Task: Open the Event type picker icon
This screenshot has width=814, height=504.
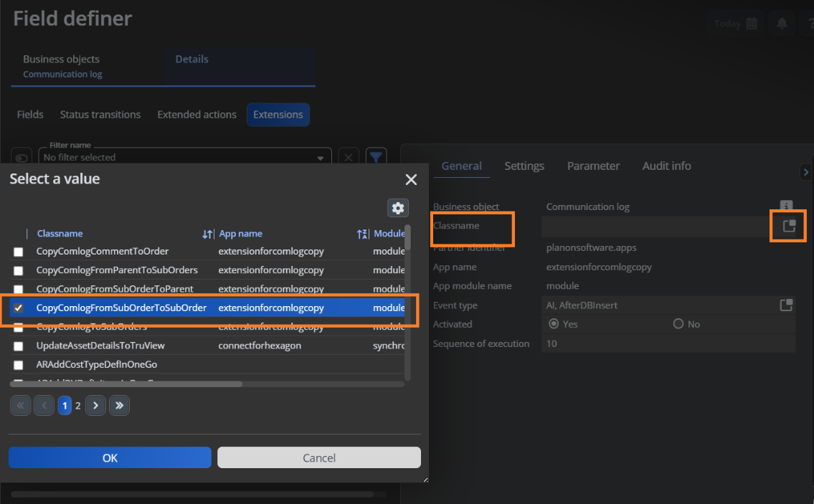Action: pyautogui.click(x=787, y=305)
